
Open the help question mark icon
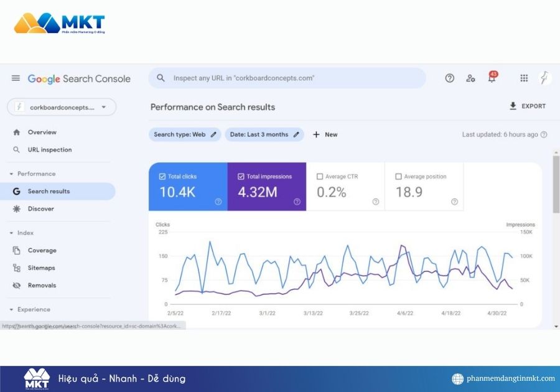click(x=449, y=78)
